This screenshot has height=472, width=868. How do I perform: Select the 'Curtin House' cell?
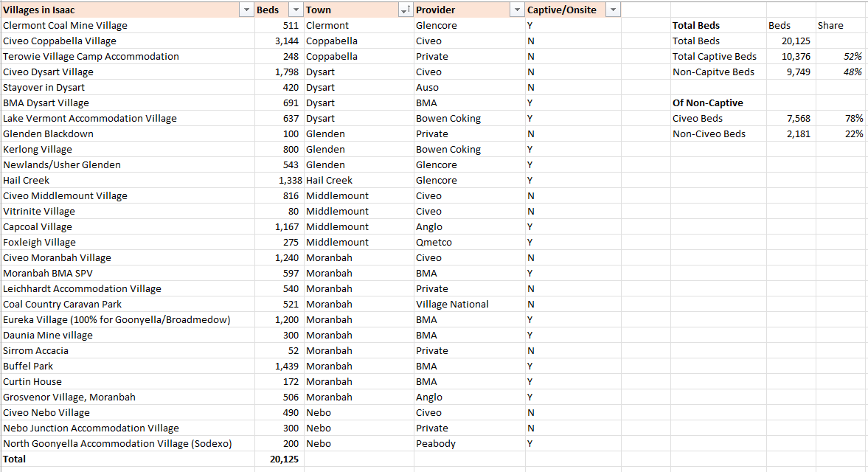tap(128, 382)
